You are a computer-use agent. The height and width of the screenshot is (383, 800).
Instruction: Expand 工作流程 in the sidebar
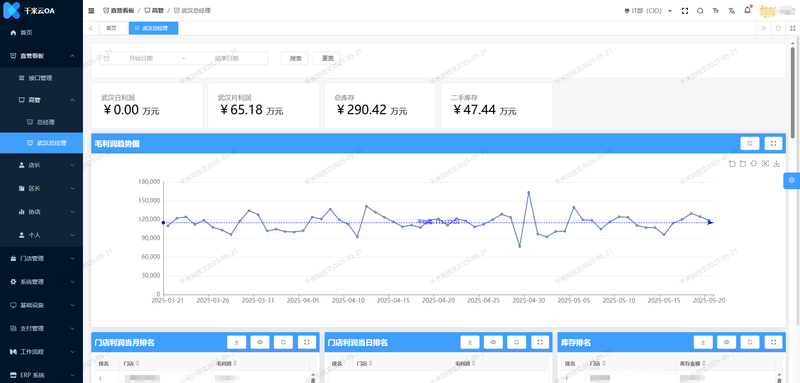(x=41, y=352)
